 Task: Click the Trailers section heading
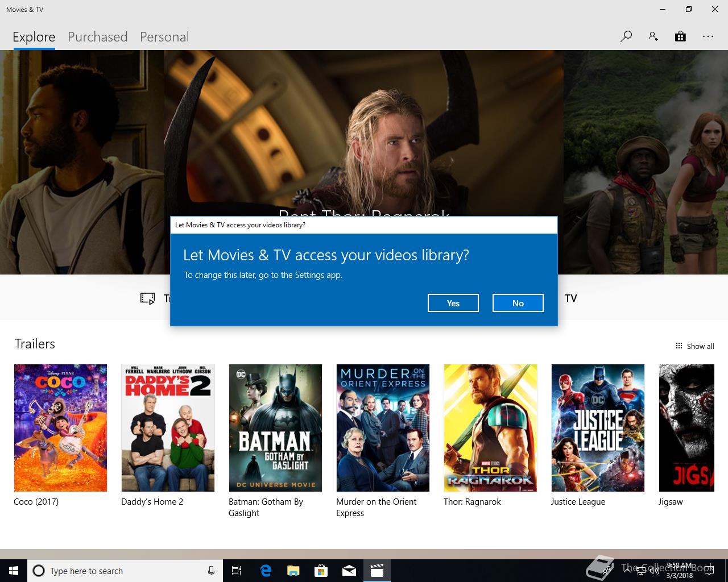35,344
